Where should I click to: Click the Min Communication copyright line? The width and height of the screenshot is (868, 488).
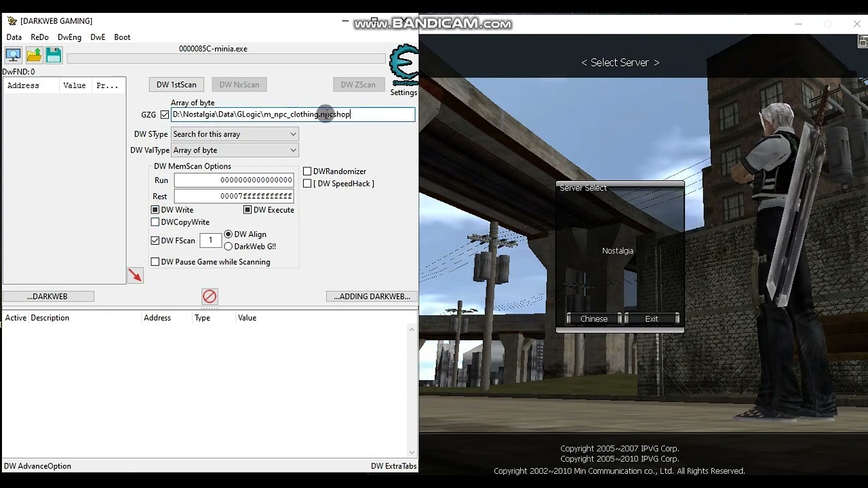coord(620,471)
